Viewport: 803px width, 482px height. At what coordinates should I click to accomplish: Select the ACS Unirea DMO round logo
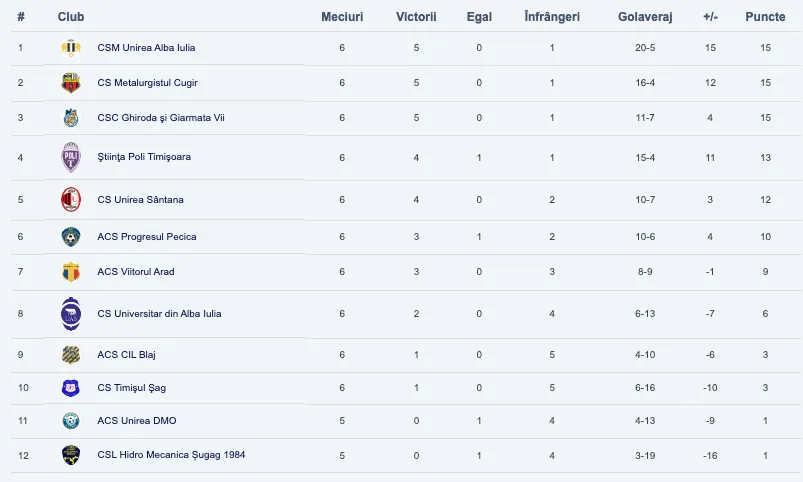71,421
